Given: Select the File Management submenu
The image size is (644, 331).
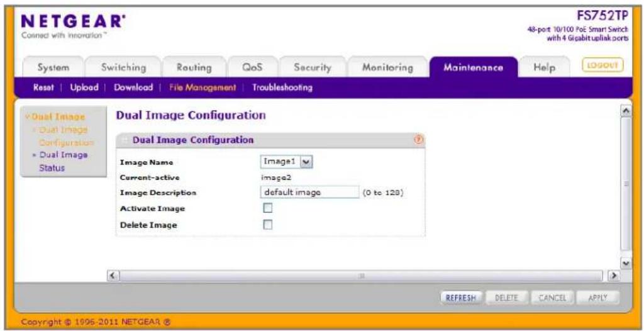Looking at the screenshot, I should 203,87.
